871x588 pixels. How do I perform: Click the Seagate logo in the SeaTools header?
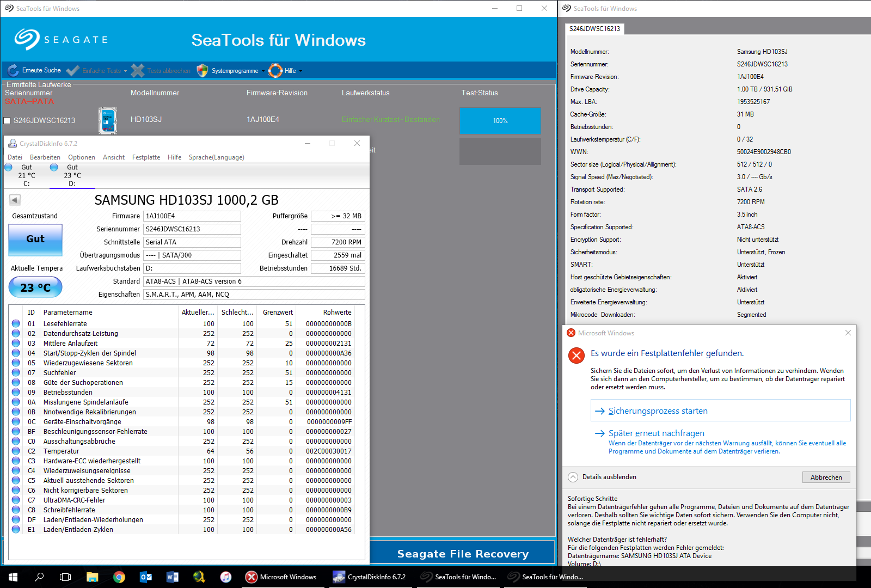[x=61, y=39]
